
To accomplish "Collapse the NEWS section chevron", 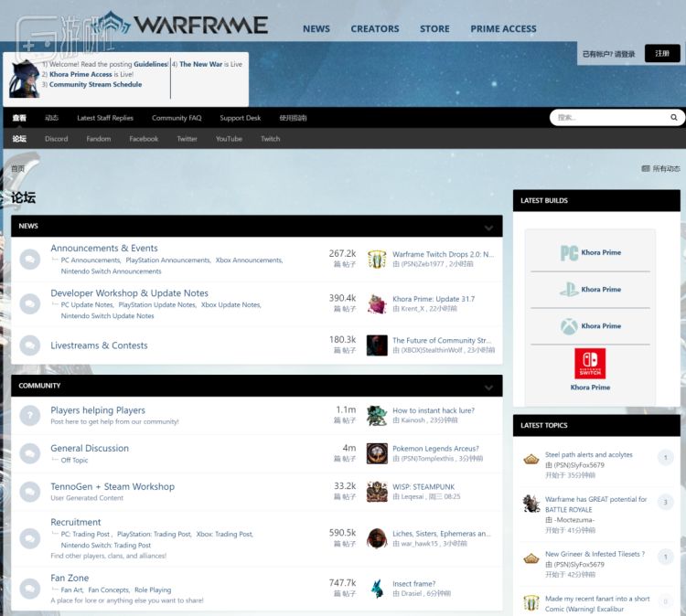I will click(x=488, y=228).
